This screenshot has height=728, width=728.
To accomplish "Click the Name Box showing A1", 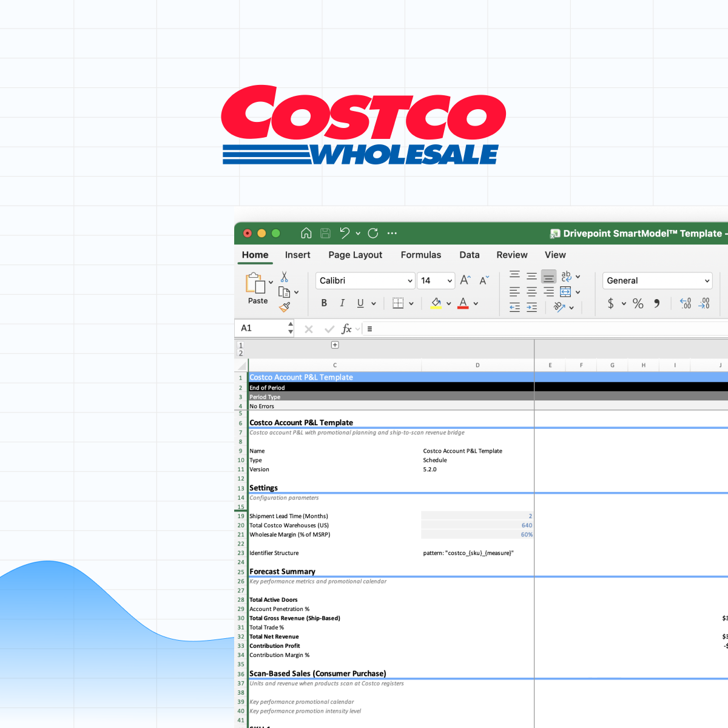I will click(x=261, y=328).
